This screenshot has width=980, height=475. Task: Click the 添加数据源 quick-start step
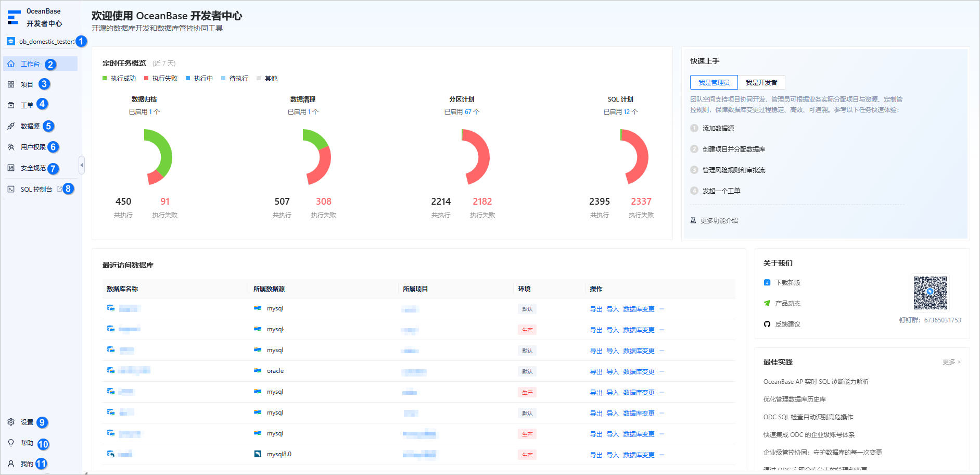(718, 128)
